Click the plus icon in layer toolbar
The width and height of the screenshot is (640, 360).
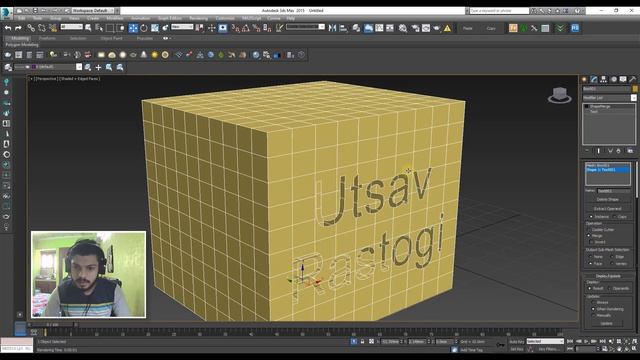(x=98, y=67)
